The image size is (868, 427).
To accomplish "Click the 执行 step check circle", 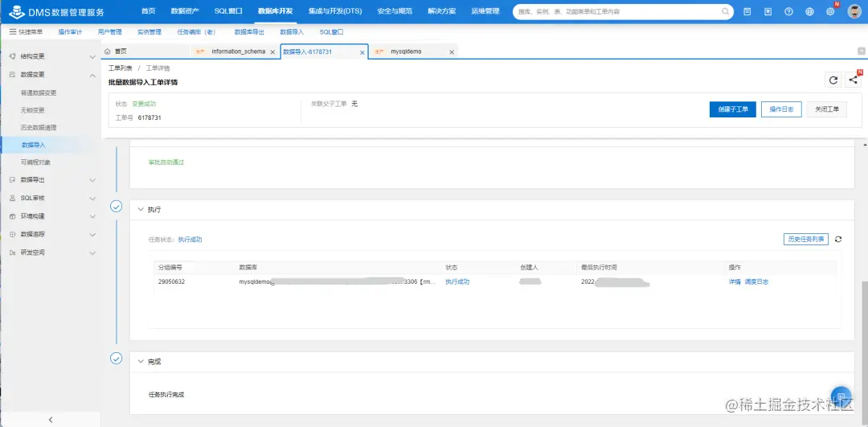I will 117,207.
